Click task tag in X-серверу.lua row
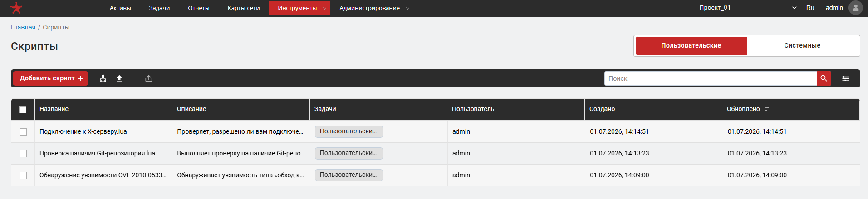The image size is (868, 199). pos(348,131)
